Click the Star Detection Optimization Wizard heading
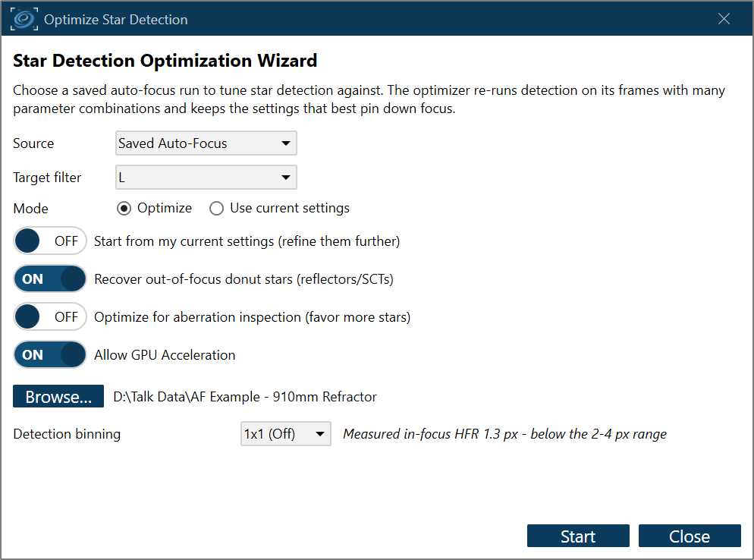 [x=165, y=61]
